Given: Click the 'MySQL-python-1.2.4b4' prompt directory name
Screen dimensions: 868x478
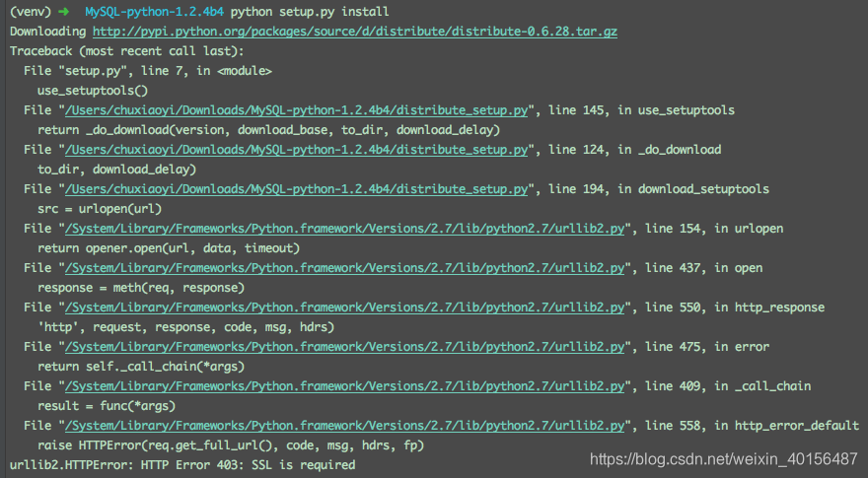Looking at the screenshot, I should pos(155,12).
